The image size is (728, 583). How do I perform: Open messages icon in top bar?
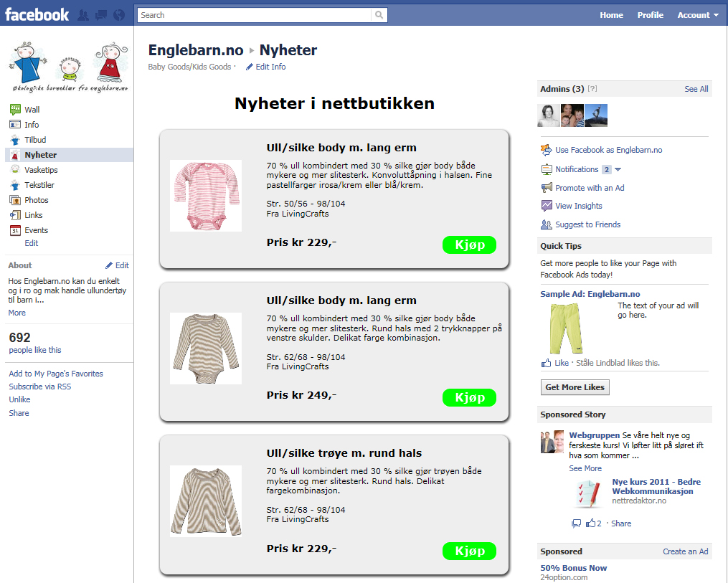point(100,15)
